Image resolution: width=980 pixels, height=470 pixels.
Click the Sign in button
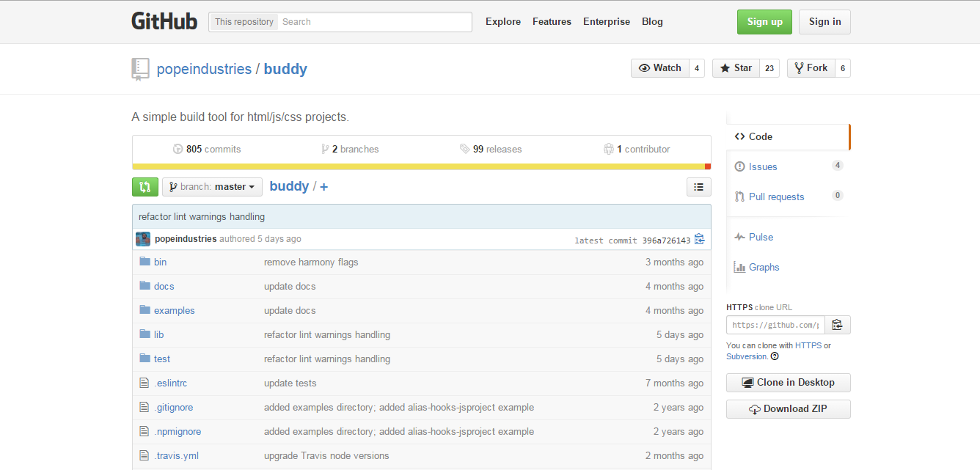pos(825,21)
